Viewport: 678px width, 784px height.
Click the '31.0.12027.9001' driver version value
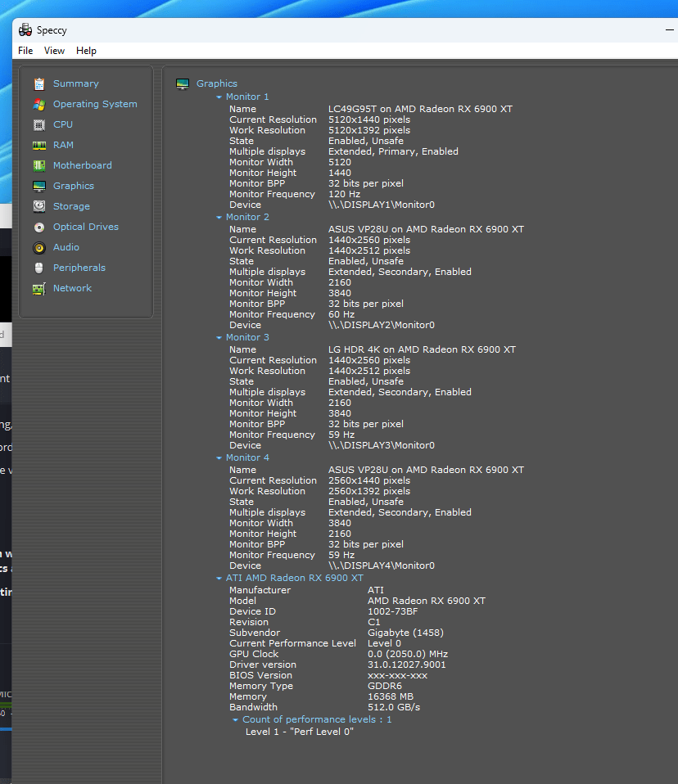[x=406, y=665]
